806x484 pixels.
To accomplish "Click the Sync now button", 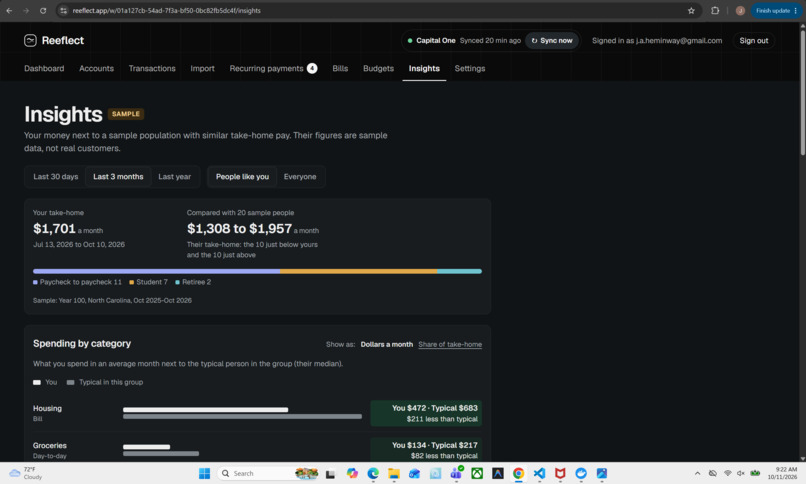I will click(552, 41).
